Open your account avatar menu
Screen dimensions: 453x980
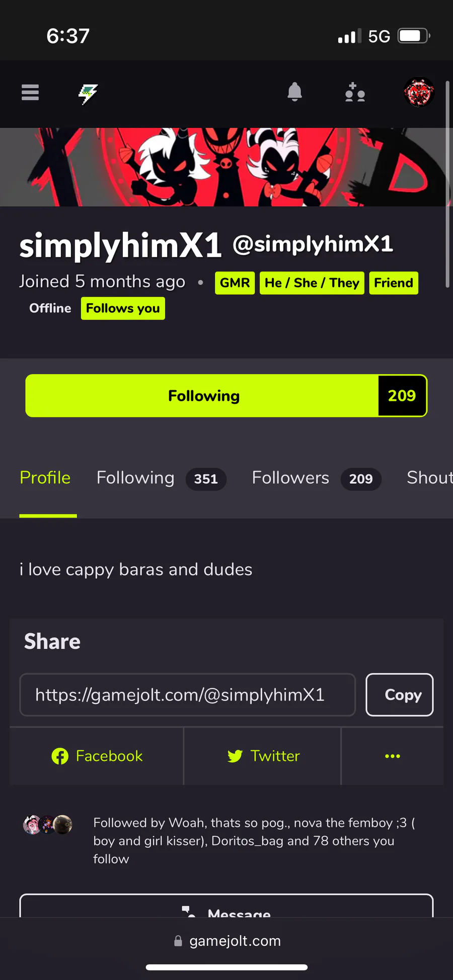pyautogui.click(x=419, y=93)
